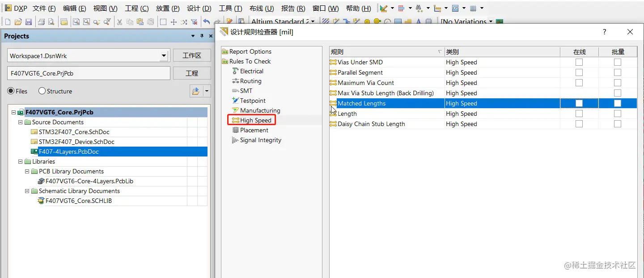Sort by 规则 column header
Screen dimensions: 644x278
click(x=387, y=52)
